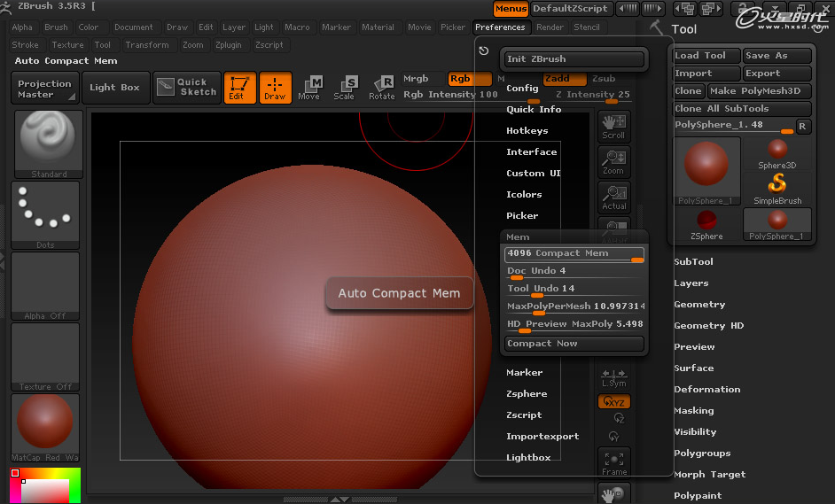835x504 pixels.
Task: Expand the Quick Info preferences section
Action: coord(534,109)
